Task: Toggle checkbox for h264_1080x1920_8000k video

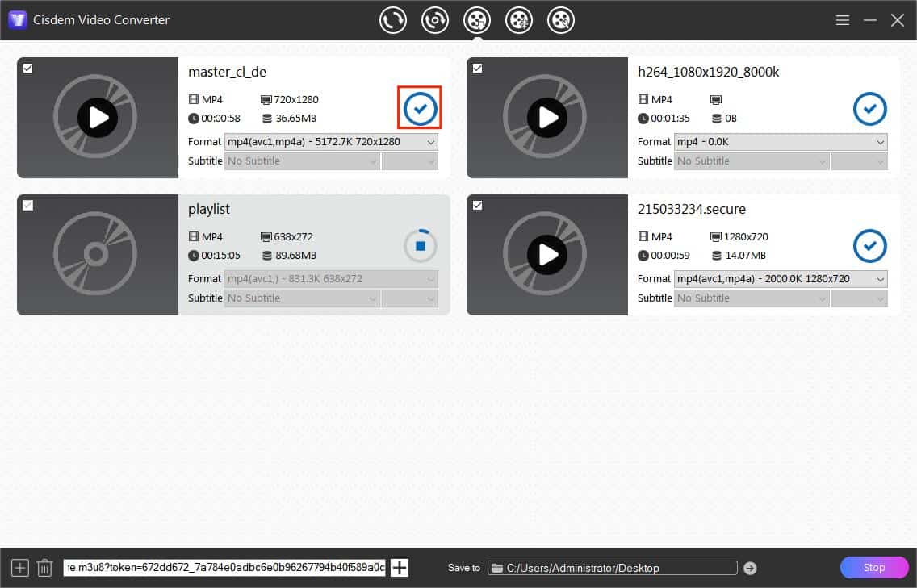Action: click(477, 69)
